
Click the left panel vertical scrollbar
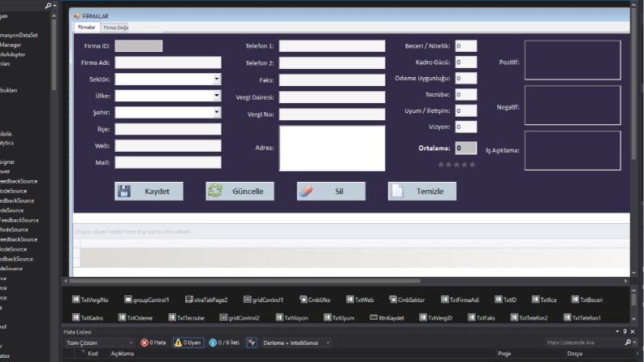point(54,54)
